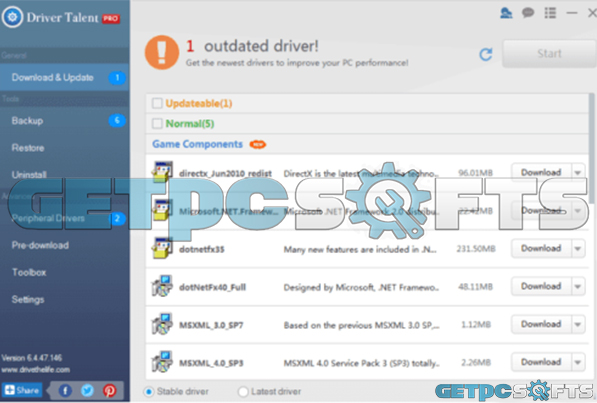The width and height of the screenshot is (597, 403).
Task: Click the Start button
Action: point(549,54)
